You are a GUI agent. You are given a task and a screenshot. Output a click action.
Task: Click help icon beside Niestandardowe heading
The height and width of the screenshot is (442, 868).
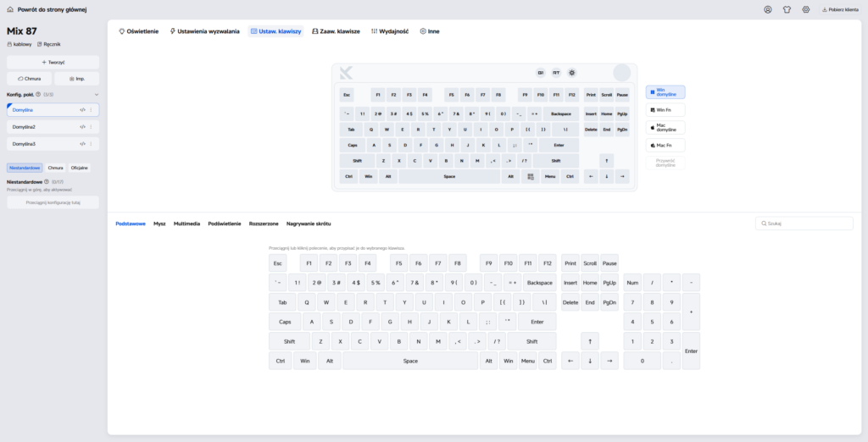[47, 181]
